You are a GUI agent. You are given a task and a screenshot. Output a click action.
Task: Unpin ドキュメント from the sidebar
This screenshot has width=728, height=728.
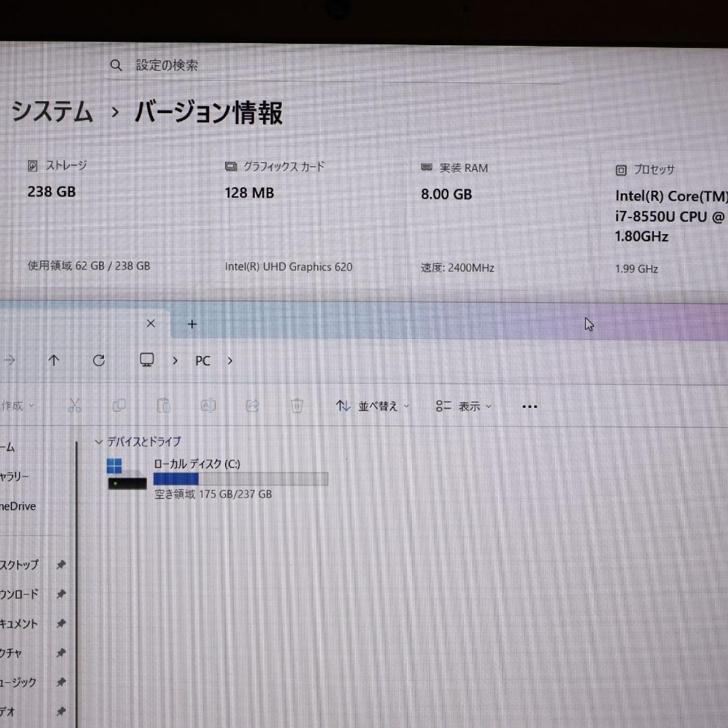click(x=61, y=624)
